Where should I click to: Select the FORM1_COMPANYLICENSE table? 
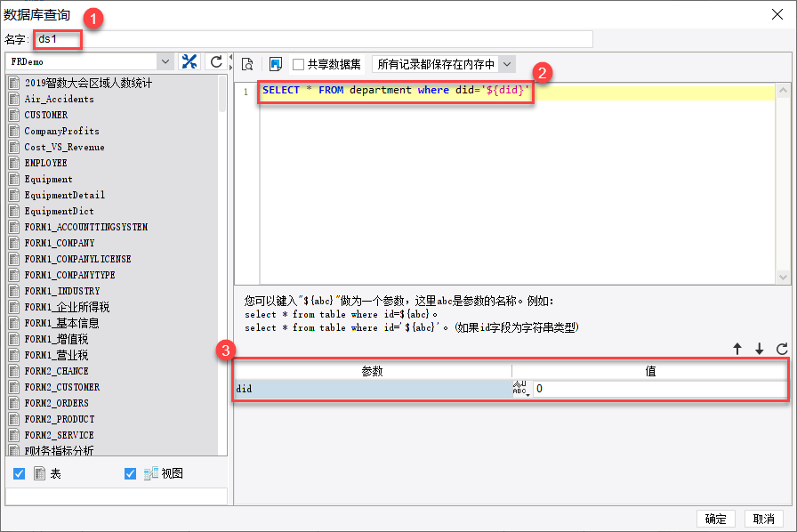point(77,259)
